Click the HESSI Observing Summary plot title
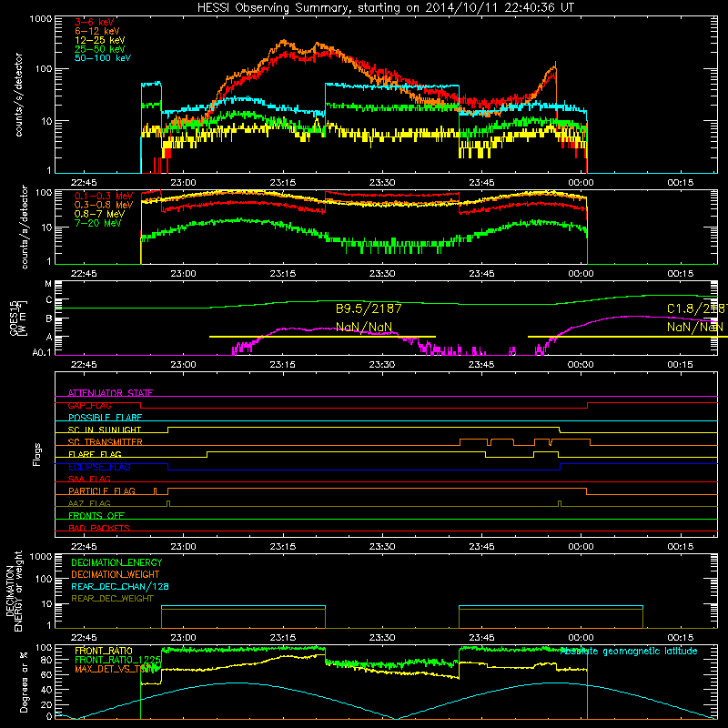This screenshot has width=728, height=728. pos(385,7)
